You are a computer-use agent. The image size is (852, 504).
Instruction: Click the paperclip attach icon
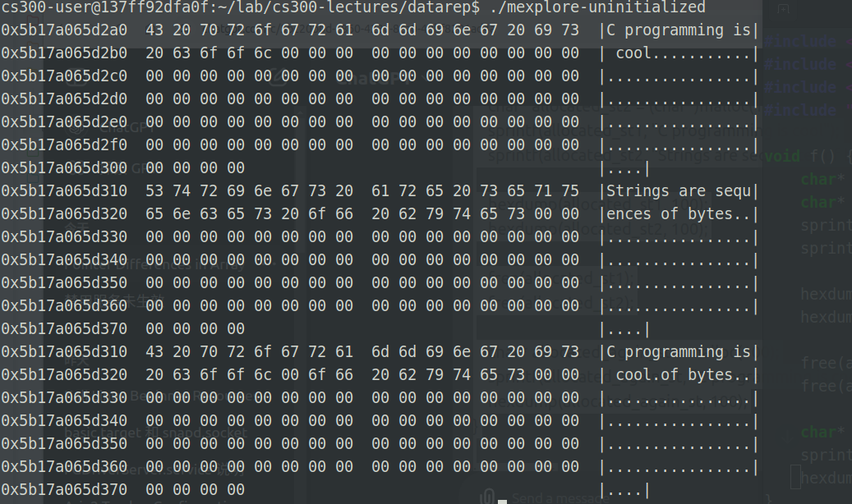point(487,496)
